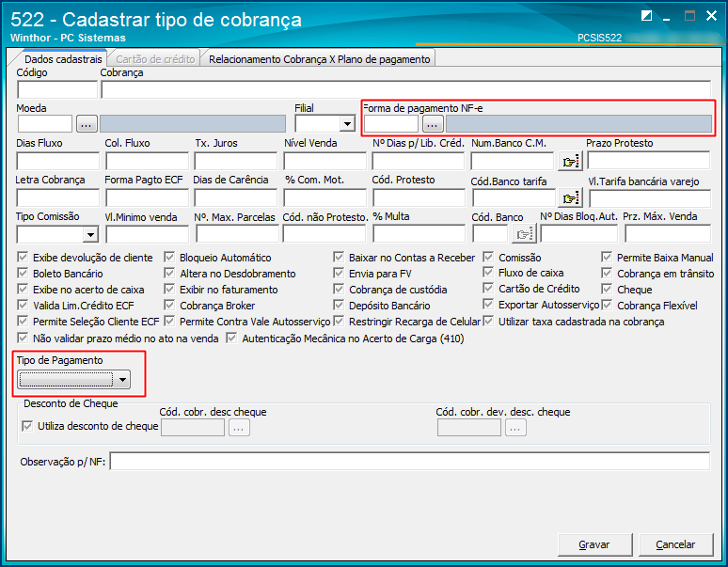
Task: Click the Cód. Banco lookup hand icon
Action: (x=524, y=234)
